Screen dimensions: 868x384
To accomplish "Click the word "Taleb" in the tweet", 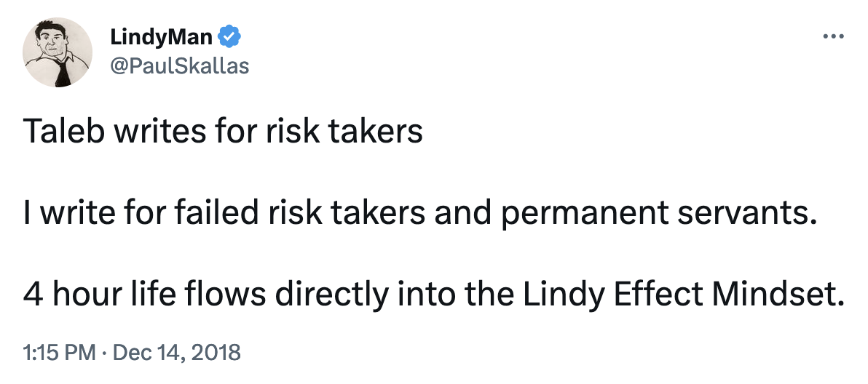I will click(x=60, y=132).
